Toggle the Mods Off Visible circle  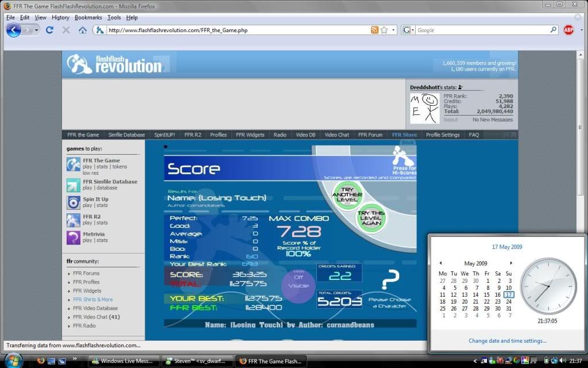click(x=299, y=282)
